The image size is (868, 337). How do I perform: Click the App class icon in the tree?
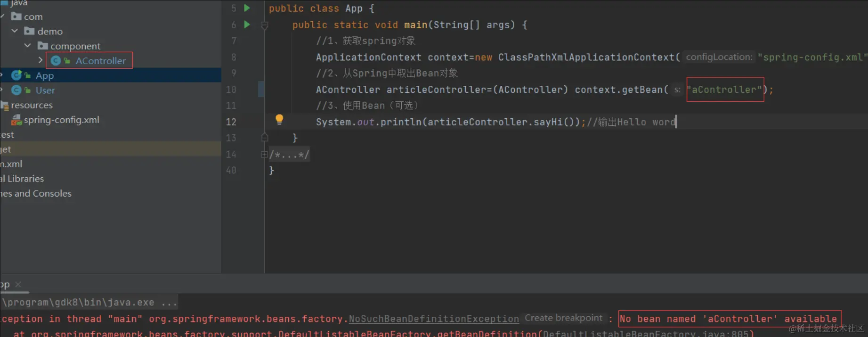click(x=16, y=75)
